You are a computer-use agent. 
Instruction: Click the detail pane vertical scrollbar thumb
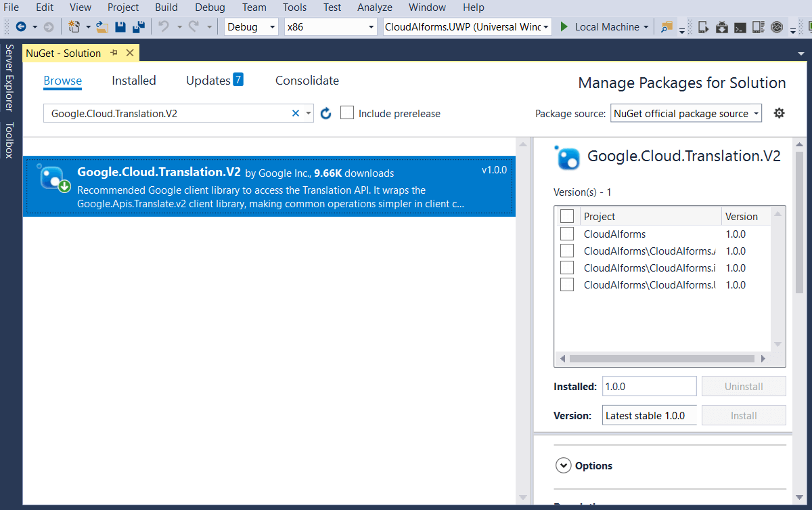click(798, 222)
